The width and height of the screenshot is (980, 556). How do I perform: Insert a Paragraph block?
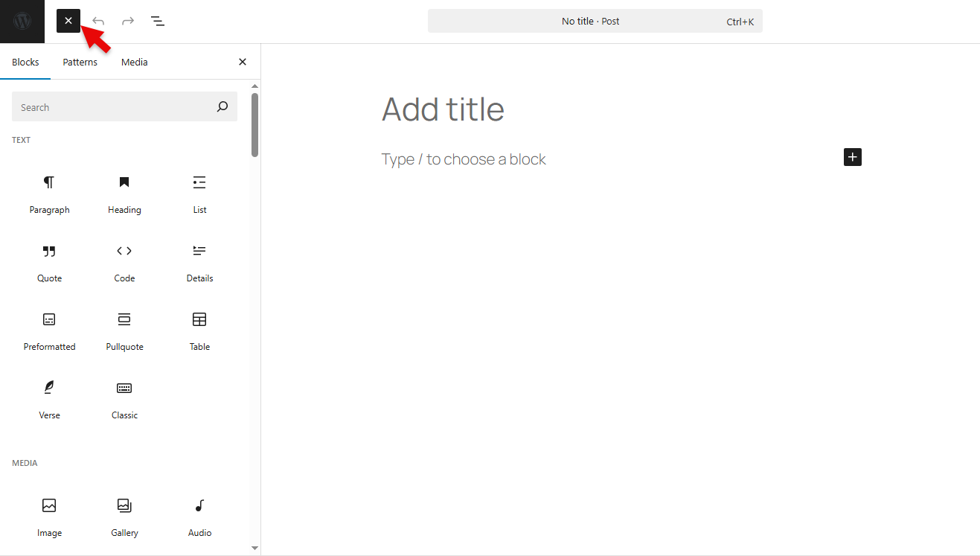[x=49, y=195]
